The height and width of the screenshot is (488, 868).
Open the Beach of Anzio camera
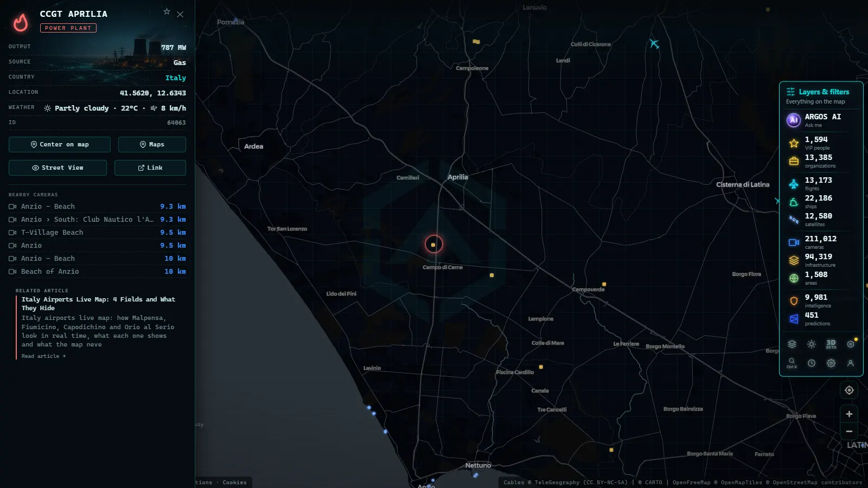coord(97,272)
